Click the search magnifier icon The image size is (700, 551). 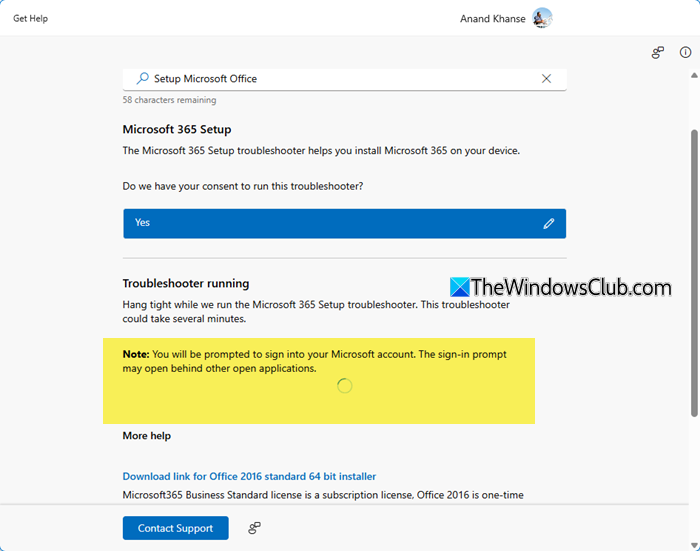[x=142, y=79]
